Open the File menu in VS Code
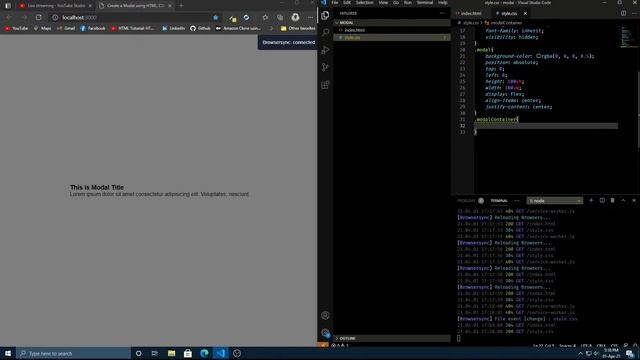Viewport: 640px width, 360px height. pyautogui.click(x=335, y=2)
